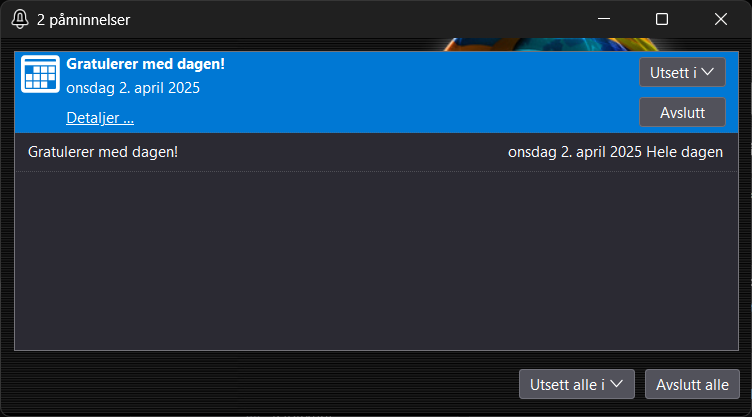Image resolution: width=752 pixels, height=417 pixels.
Task: Click the date onsdag 2. april 2025 in the blue item
Action: (133, 88)
